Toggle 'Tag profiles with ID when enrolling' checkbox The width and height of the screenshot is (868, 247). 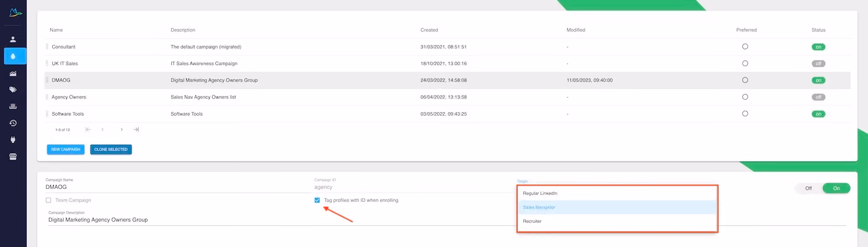[x=317, y=200]
